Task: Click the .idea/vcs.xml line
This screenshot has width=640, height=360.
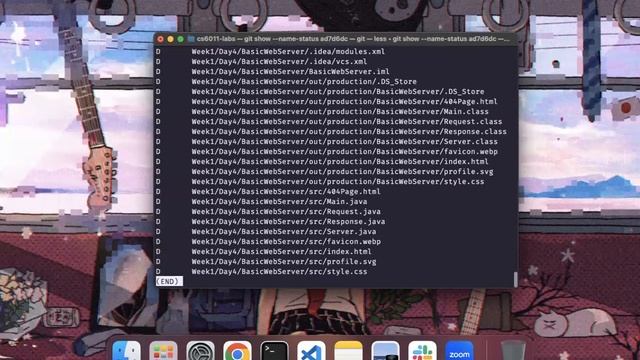Action: [279, 62]
